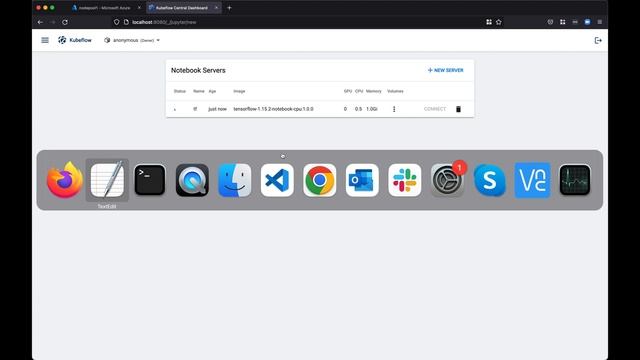Switch to the Terminal app

(150, 180)
